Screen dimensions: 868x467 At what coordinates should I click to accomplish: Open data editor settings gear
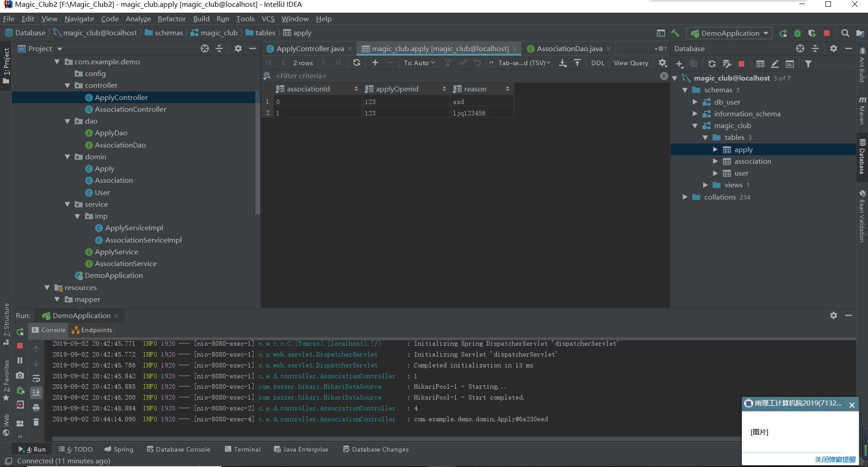click(x=663, y=63)
